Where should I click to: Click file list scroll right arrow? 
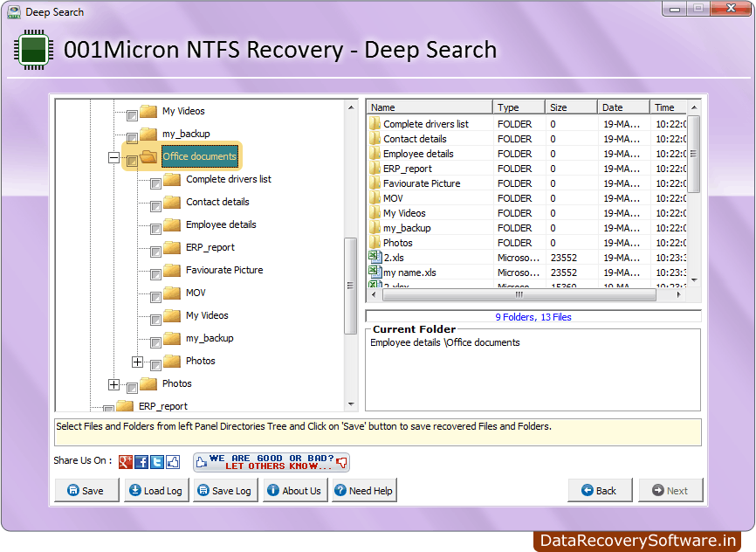click(x=679, y=294)
